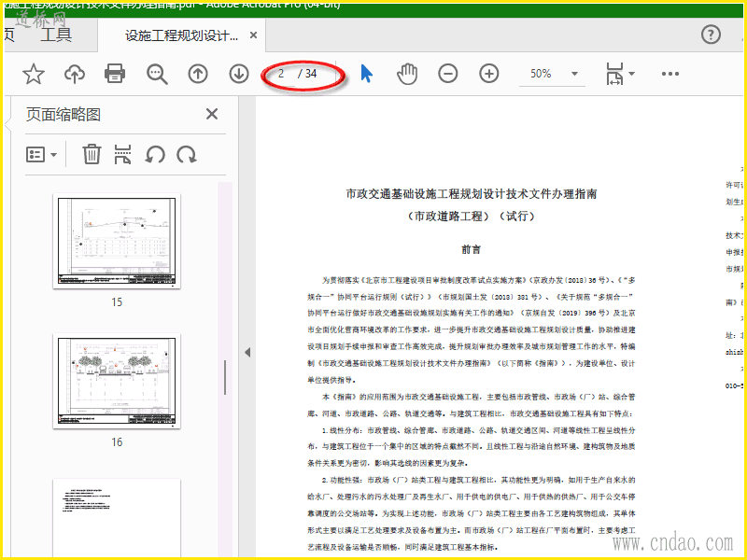Rotate pages clockwise
The height and width of the screenshot is (560, 747).
pos(186,154)
